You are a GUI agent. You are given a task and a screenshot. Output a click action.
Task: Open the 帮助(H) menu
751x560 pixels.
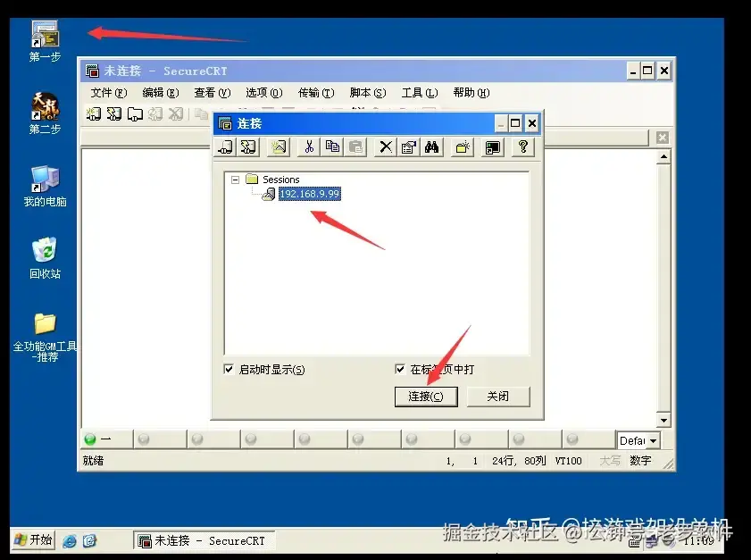point(471,93)
